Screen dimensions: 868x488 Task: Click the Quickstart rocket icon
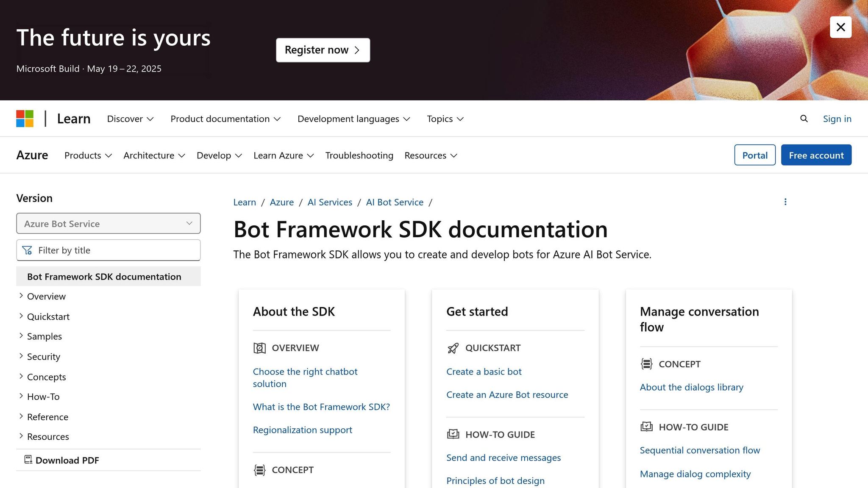tap(453, 348)
